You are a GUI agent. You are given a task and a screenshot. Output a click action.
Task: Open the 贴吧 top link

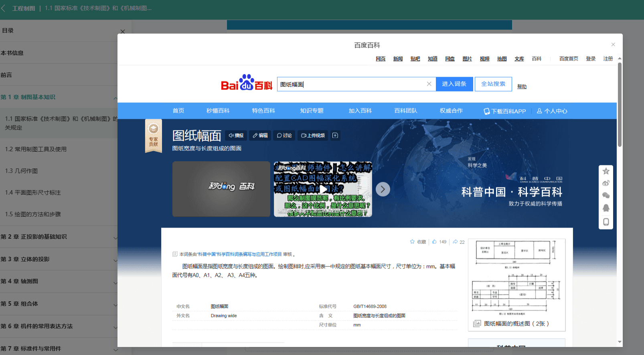click(415, 59)
